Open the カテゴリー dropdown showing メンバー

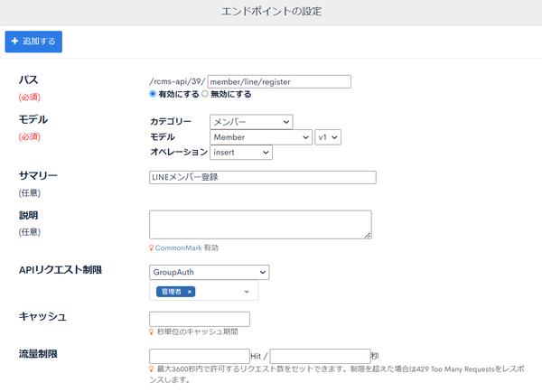[251, 122]
